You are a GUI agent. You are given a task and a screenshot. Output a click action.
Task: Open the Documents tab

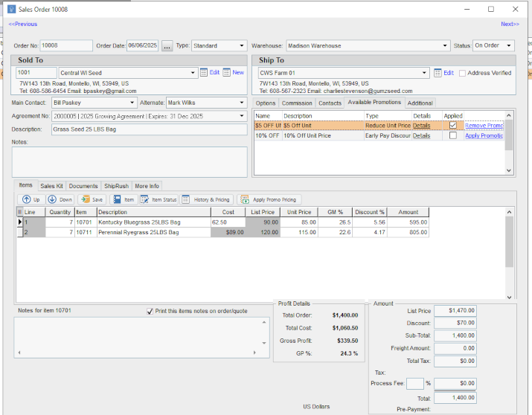(x=83, y=186)
